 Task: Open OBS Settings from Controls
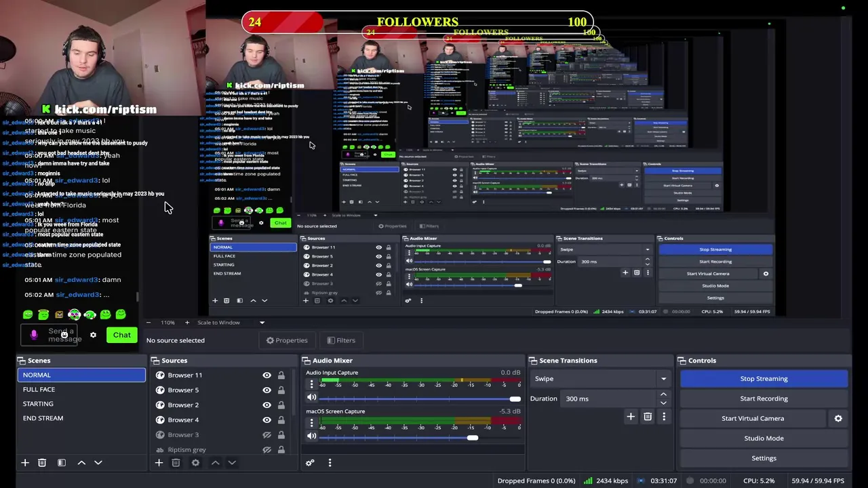(764, 458)
